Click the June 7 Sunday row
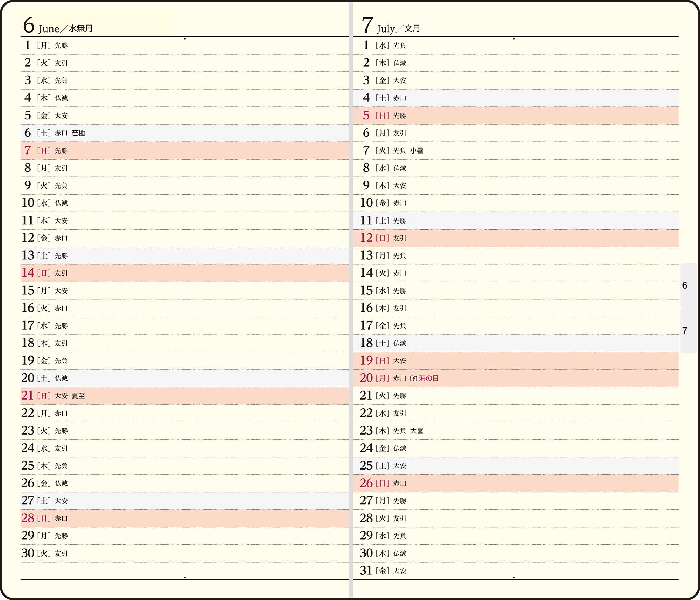 (x=184, y=151)
